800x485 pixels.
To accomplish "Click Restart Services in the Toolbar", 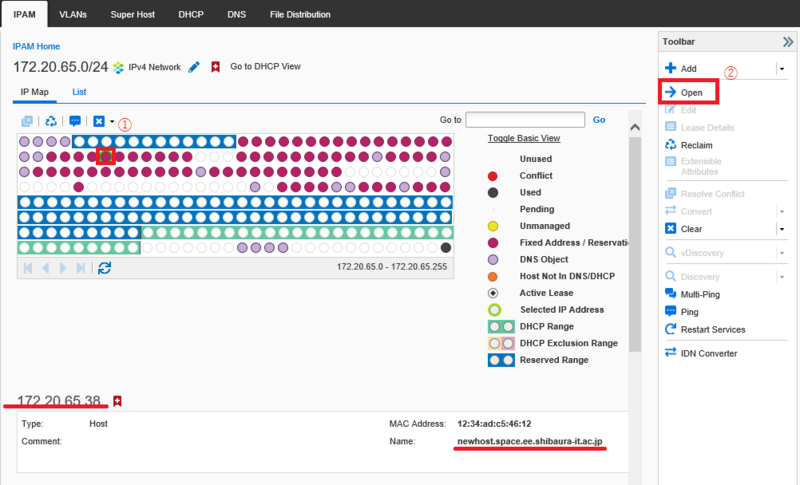I will tap(712, 329).
